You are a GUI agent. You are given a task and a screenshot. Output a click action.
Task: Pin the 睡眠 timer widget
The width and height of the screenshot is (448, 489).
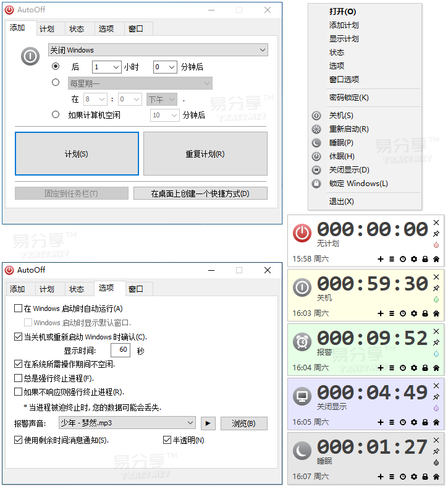tap(436, 451)
